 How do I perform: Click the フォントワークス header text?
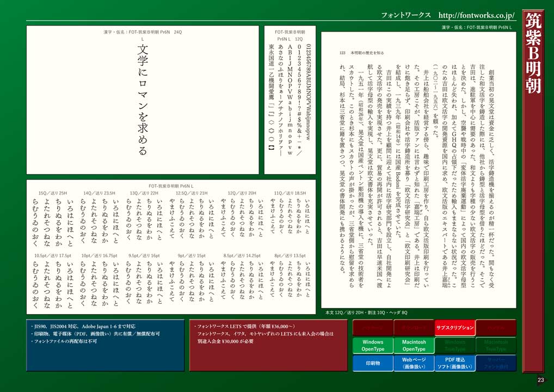[x=406, y=15]
